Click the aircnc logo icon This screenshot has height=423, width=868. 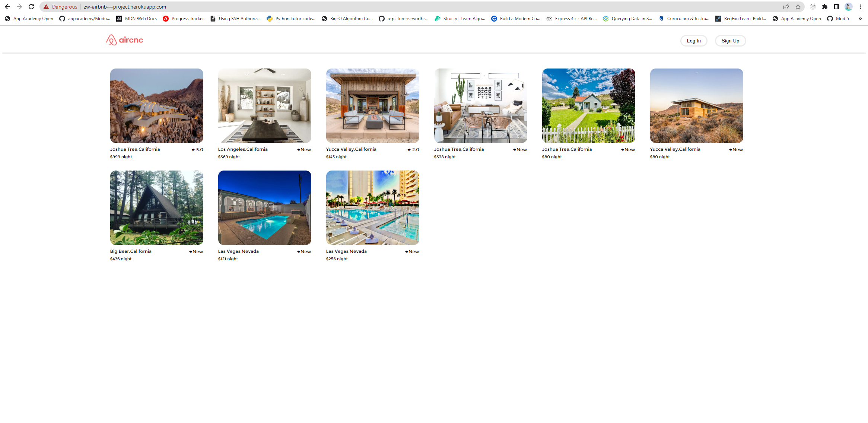click(x=111, y=40)
